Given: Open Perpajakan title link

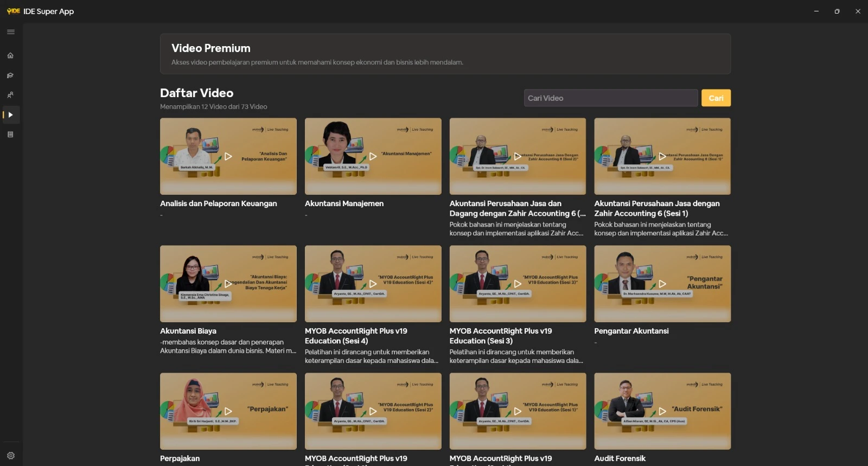Looking at the screenshot, I should point(180,458).
